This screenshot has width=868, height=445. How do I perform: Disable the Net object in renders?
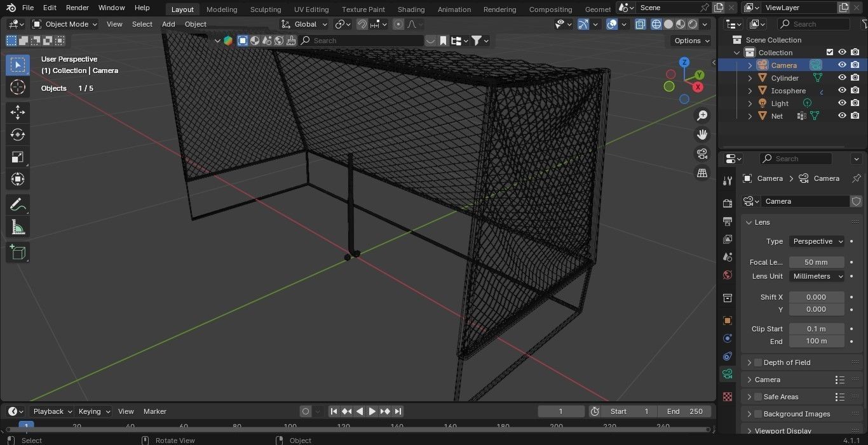click(855, 116)
